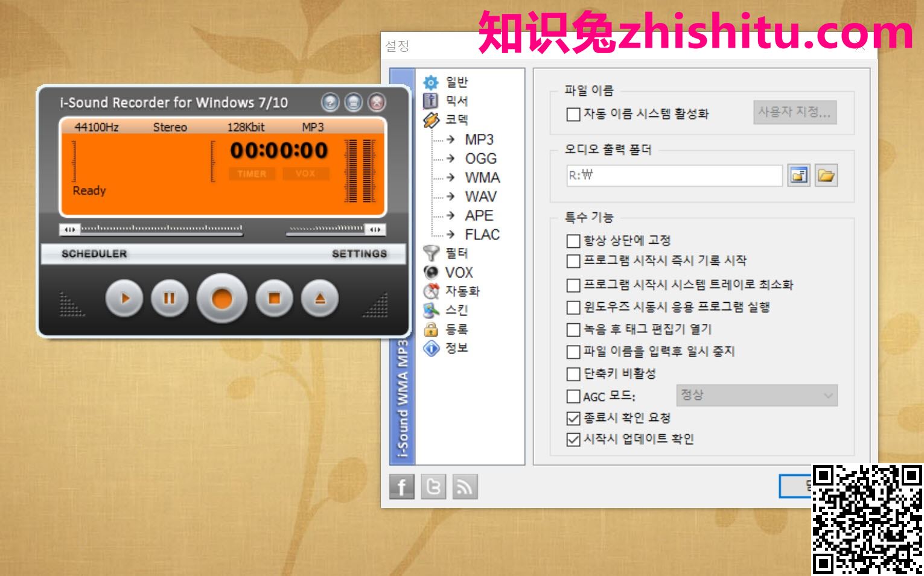Click the RSS feed icon
924x576 pixels.
465,487
